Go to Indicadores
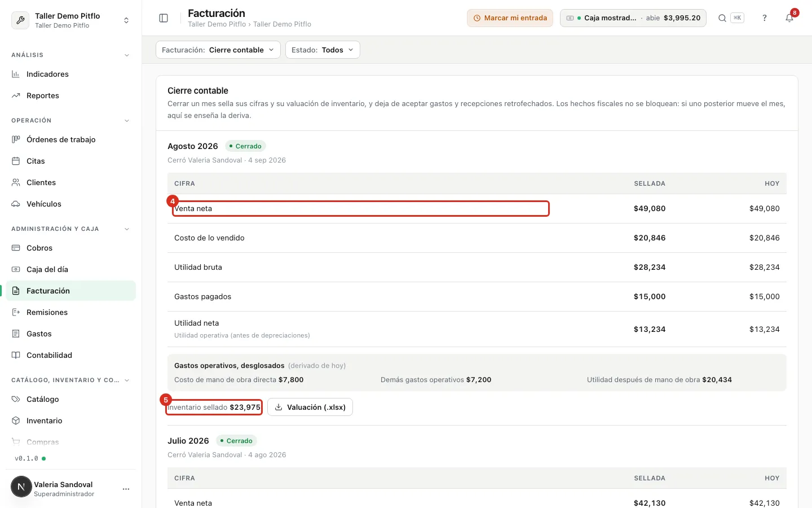The width and height of the screenshot is (812, 508). pos(71,74)
